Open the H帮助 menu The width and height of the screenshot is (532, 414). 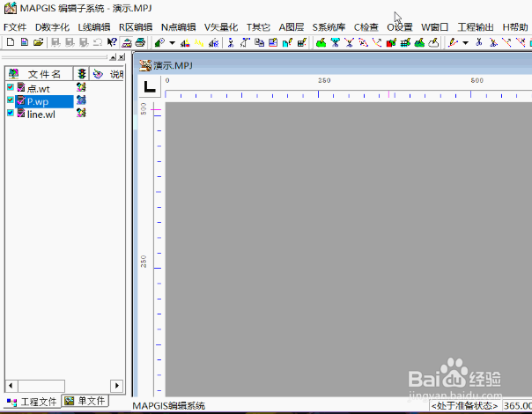click(x=515, y=27)
